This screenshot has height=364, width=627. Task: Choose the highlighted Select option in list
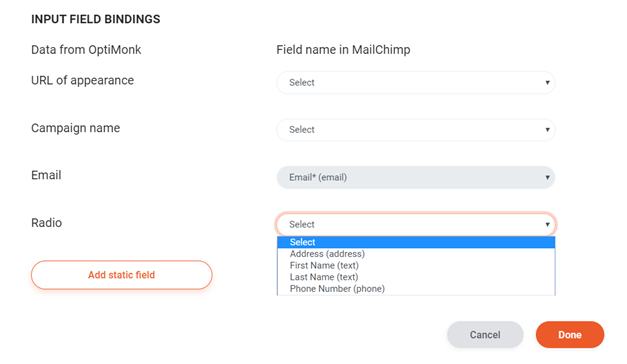[416, 242]
